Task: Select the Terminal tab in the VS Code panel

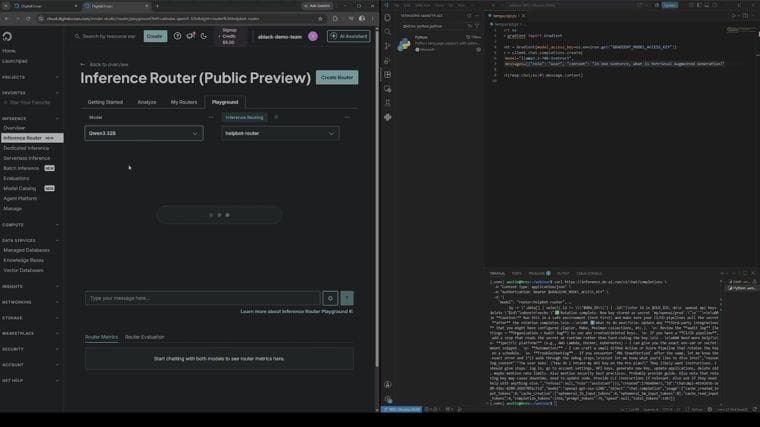Action: [x=497, y=273]
